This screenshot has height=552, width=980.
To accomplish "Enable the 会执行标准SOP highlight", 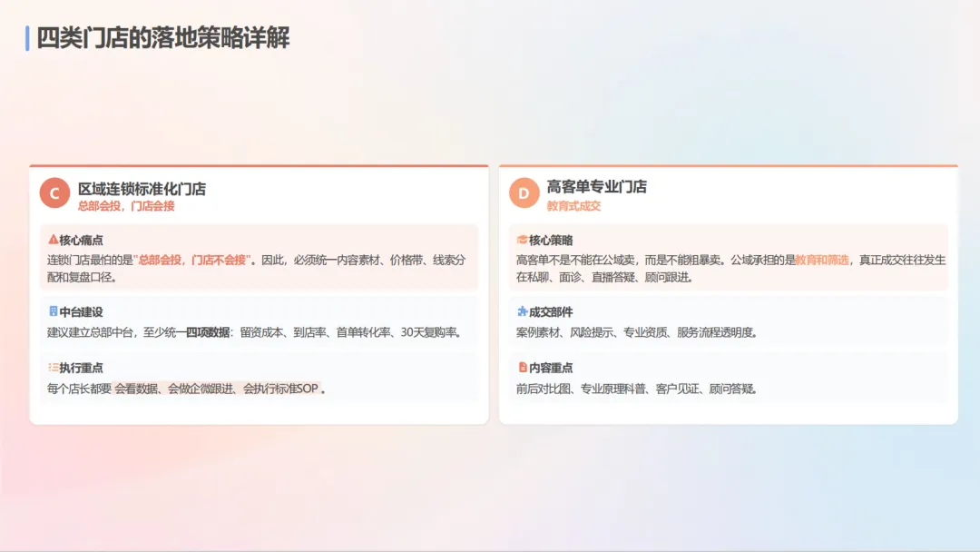I will point(279,388).
